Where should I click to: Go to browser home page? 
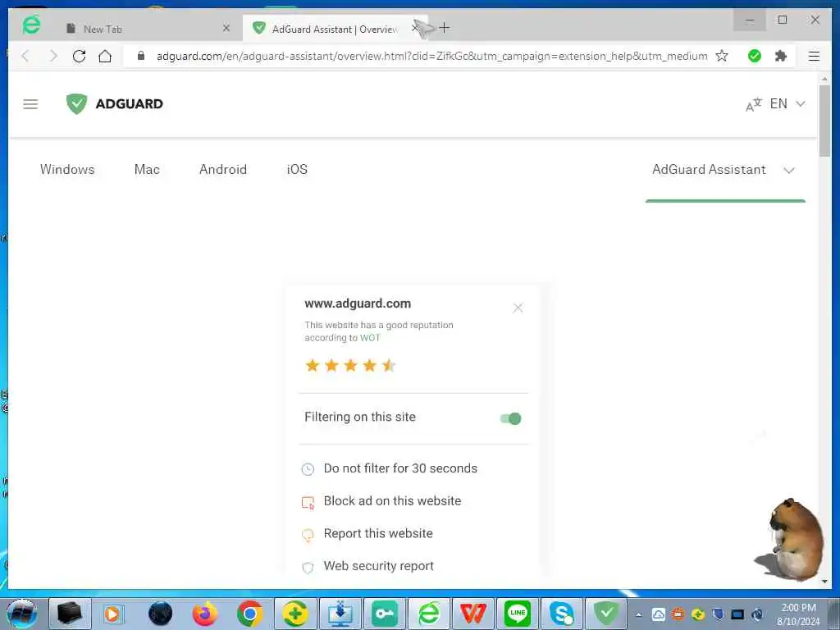coord(105,56)
